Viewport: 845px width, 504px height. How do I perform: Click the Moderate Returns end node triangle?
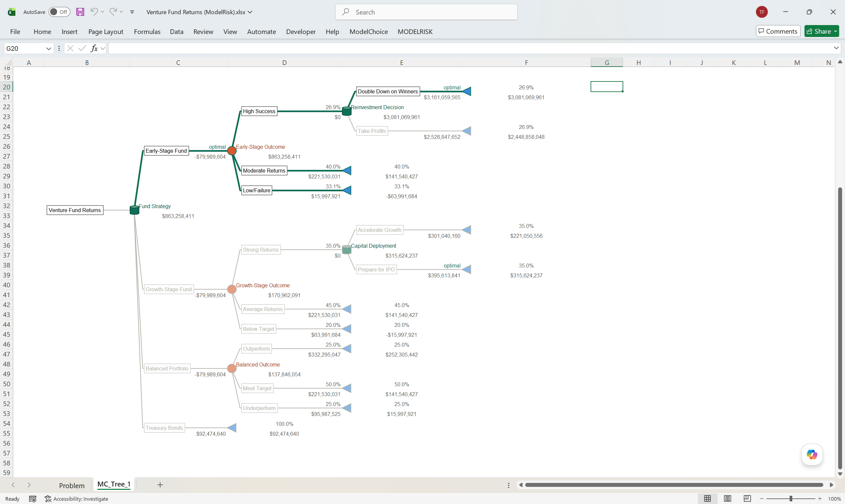tap(347, 171)
